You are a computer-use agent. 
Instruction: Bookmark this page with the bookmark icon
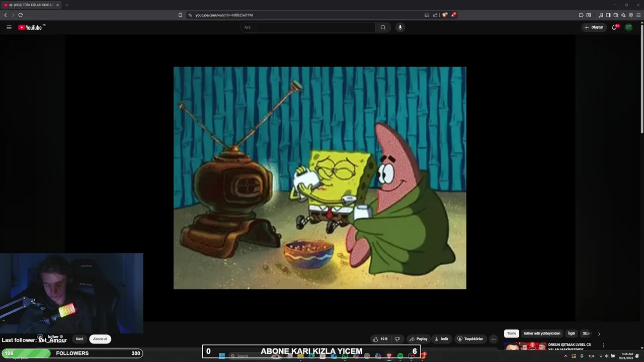pyautogui.click(x=180, y=15)
